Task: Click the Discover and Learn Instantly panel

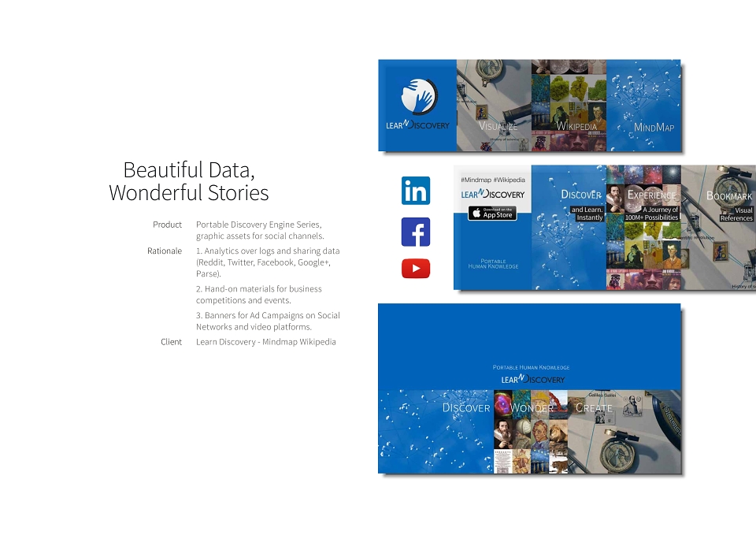Action: click(569, 227)
